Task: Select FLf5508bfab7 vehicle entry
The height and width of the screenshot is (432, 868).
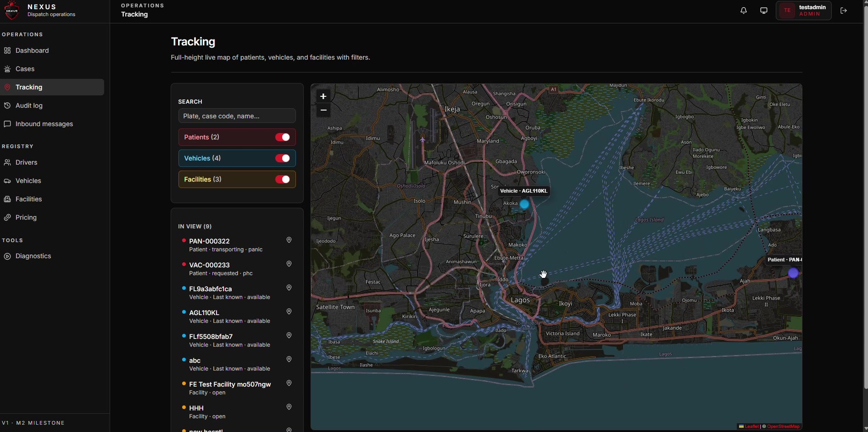Action: 237,341
